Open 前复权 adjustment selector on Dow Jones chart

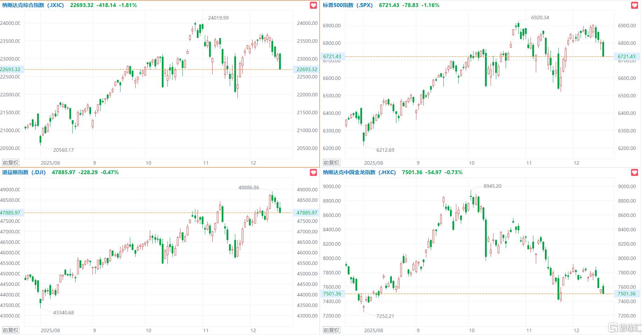(11, 330)
